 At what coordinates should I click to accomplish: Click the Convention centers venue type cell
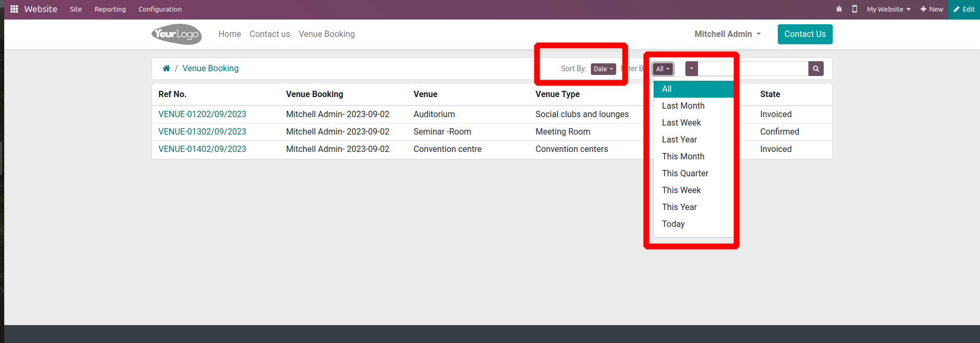(x=572, y=149)
